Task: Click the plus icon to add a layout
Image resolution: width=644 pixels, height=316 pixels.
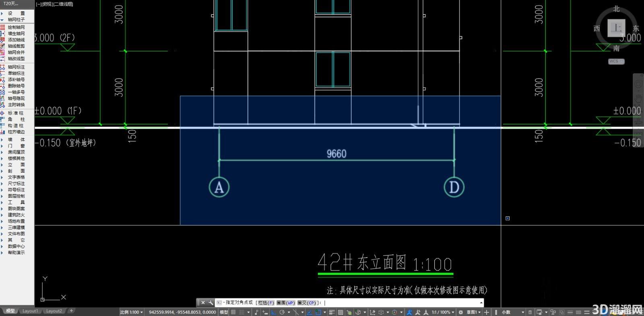Action: click(x=71, y=311)
